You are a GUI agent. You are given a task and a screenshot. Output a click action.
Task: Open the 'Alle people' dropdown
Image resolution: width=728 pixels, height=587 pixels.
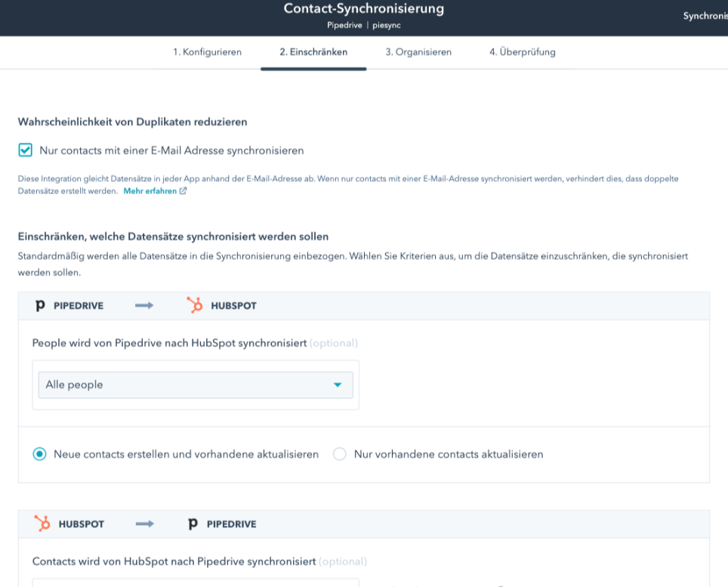tap(196, 385)
